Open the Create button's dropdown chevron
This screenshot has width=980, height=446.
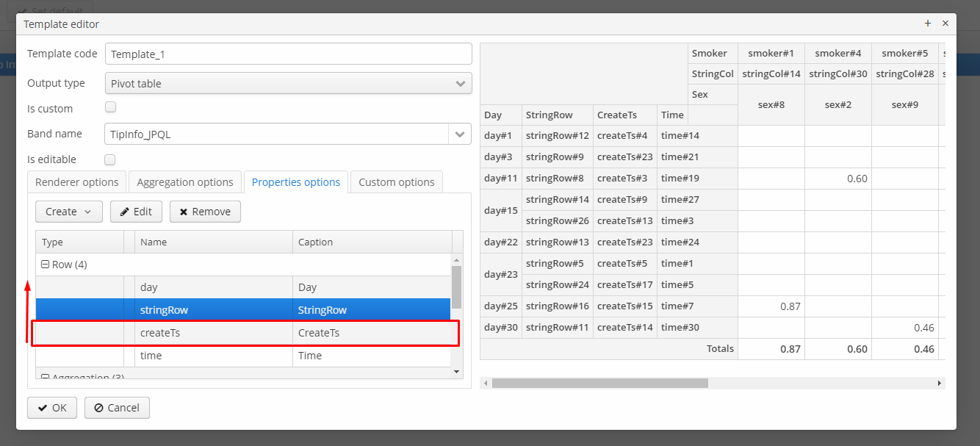(89, 212)
